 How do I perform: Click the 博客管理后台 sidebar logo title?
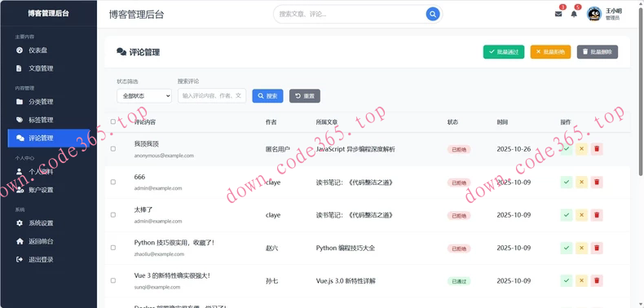pos(48,14)
